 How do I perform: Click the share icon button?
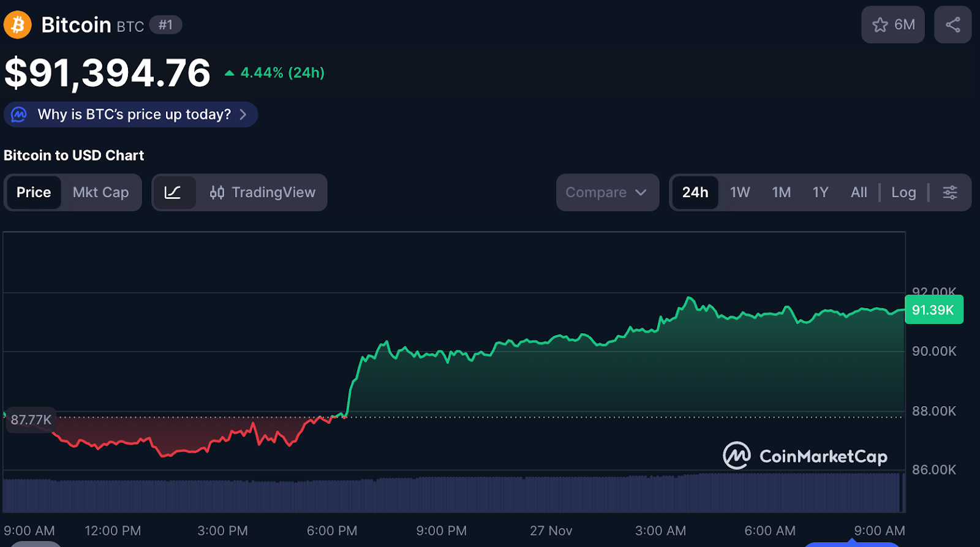(x=952, y=25)
